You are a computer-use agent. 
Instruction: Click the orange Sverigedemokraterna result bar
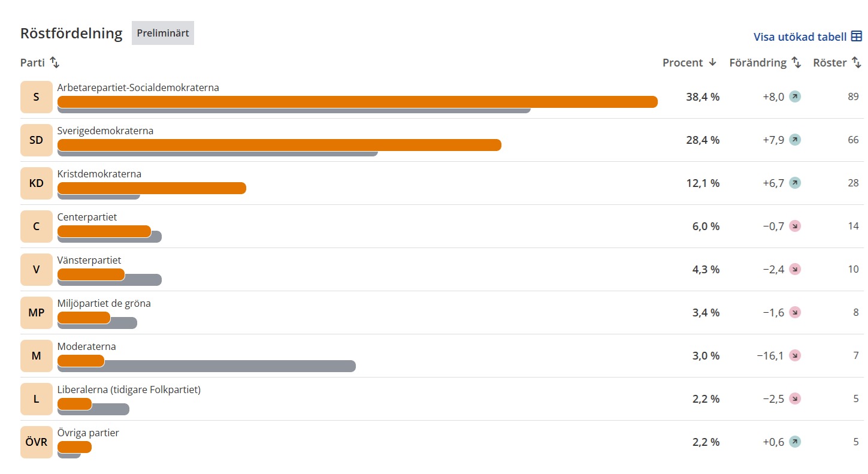[279, 145]
